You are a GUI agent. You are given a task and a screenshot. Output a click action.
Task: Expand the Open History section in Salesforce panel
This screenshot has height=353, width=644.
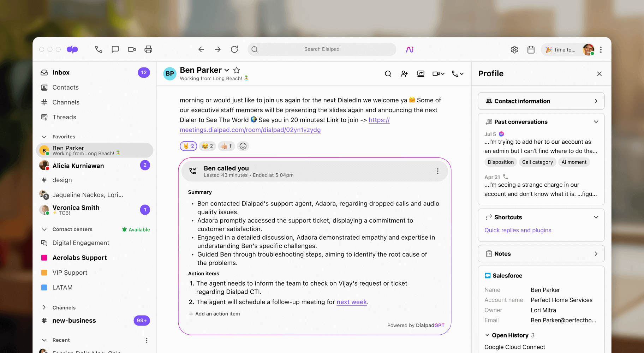point(487,335)
